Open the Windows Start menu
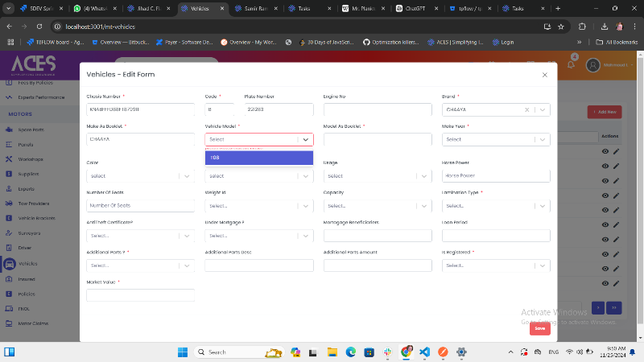 click(x=181, y=352)
